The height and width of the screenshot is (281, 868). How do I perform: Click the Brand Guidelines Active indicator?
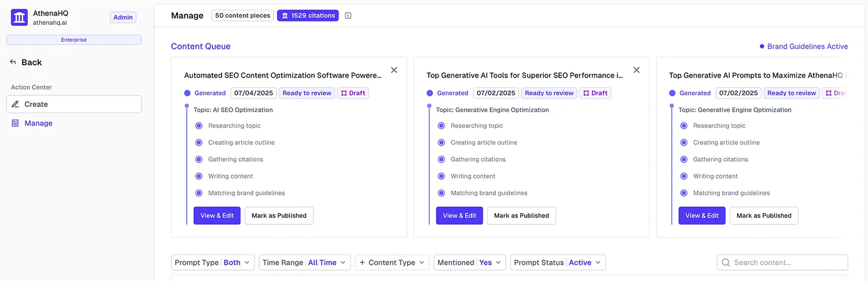[804, 46]
